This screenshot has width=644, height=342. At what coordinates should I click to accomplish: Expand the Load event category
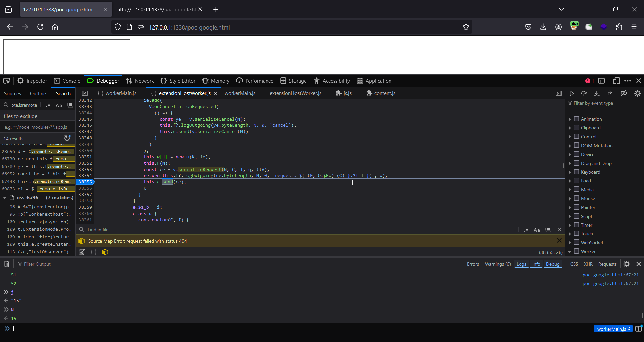click(570, 181)
